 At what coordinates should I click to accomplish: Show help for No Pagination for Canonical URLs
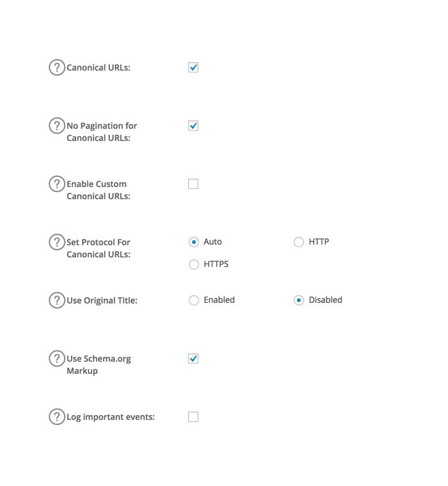tap(57, 126)
